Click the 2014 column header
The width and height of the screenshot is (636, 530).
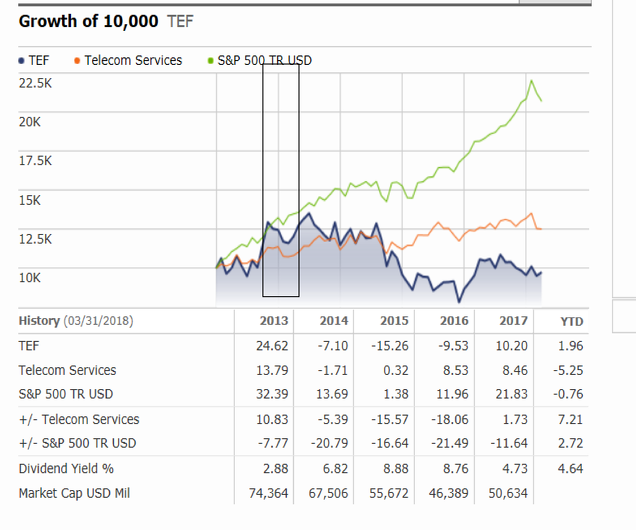[x=334, y=321]
